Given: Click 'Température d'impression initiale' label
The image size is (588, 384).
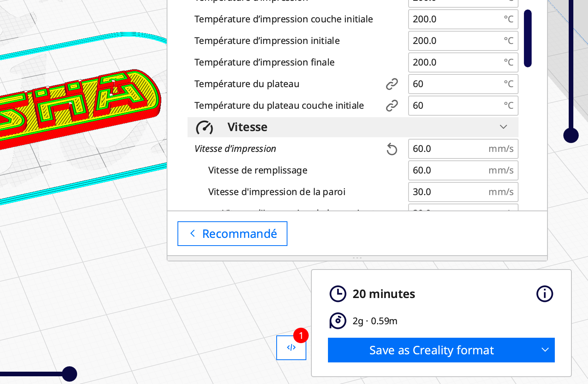Looking at the screenshot, I should point(267,41).
